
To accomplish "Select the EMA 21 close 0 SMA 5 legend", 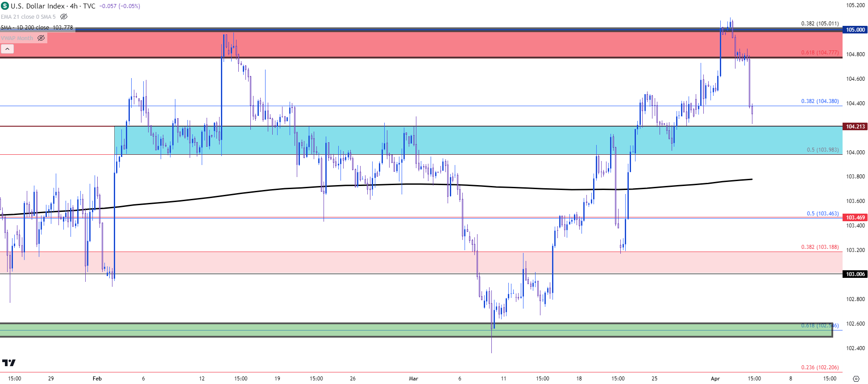I will coord(28,17).
